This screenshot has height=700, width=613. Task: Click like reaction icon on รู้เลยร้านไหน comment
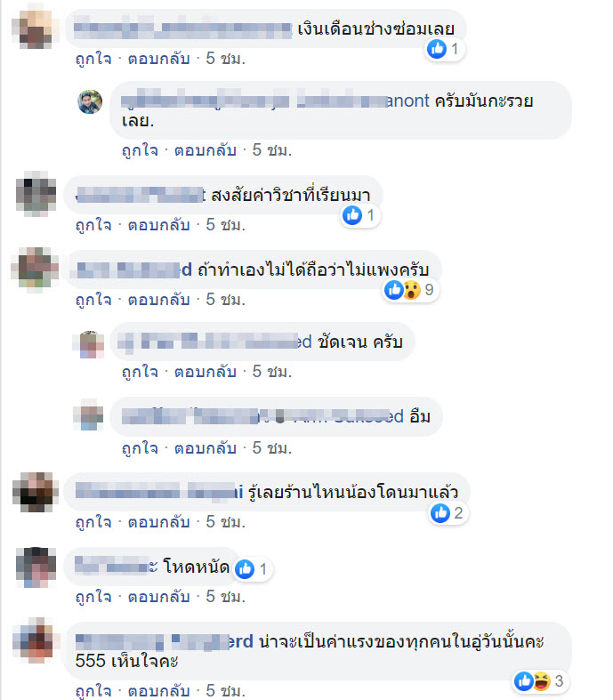(x=440, y=513)
